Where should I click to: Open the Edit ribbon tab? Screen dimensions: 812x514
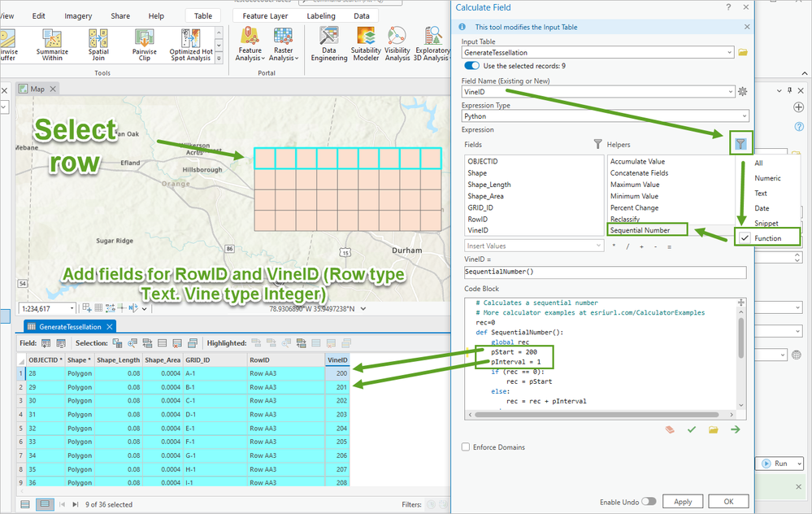[x=39, y=15]
